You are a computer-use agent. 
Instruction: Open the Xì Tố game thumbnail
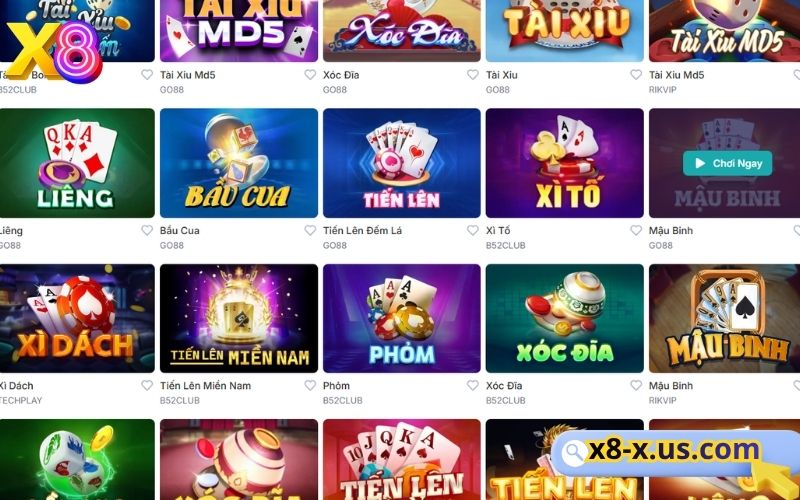pyautogui.click(x=565, y=163)
